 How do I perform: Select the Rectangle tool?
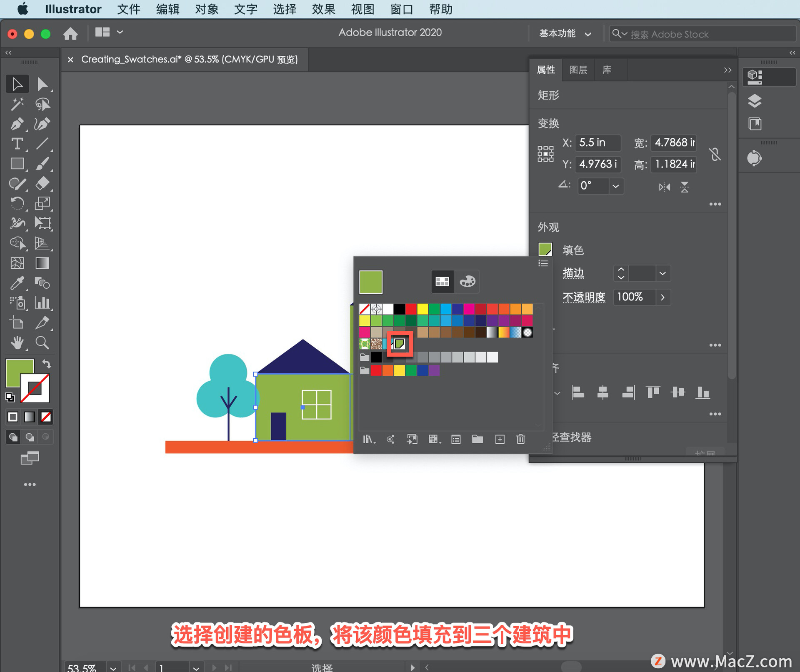tap(17, 164)
